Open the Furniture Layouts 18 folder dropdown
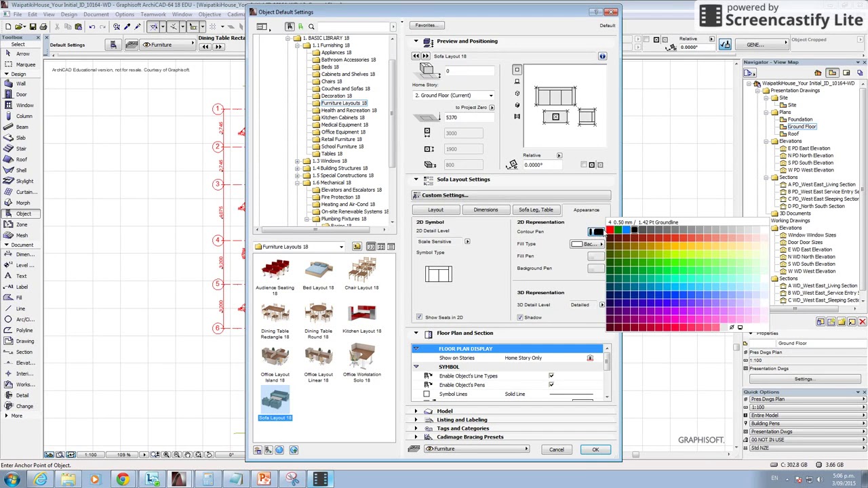 tap(299, 247)
